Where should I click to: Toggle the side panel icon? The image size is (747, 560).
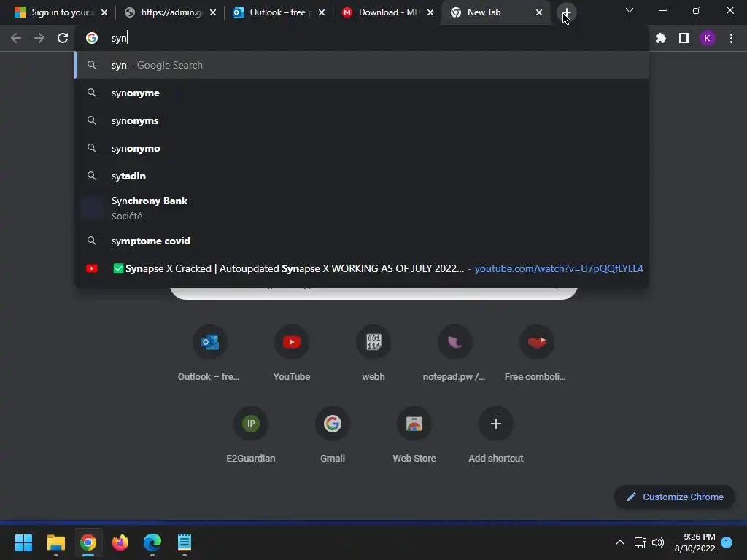[x=684, y=38]
